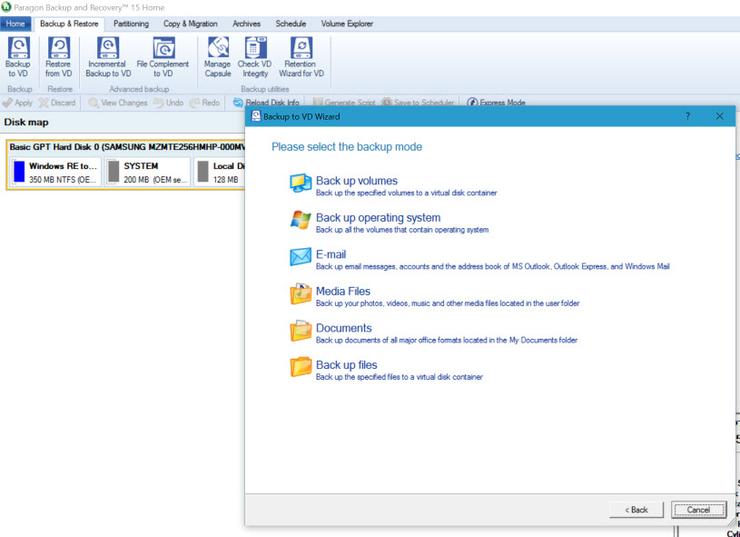Click the wizard title bar disk icon

pos(256,116)
